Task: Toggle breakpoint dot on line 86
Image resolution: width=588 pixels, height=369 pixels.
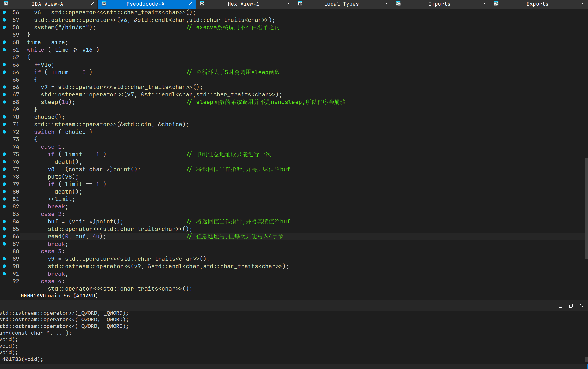Action: pyautogui.click(x=4, y=236)
